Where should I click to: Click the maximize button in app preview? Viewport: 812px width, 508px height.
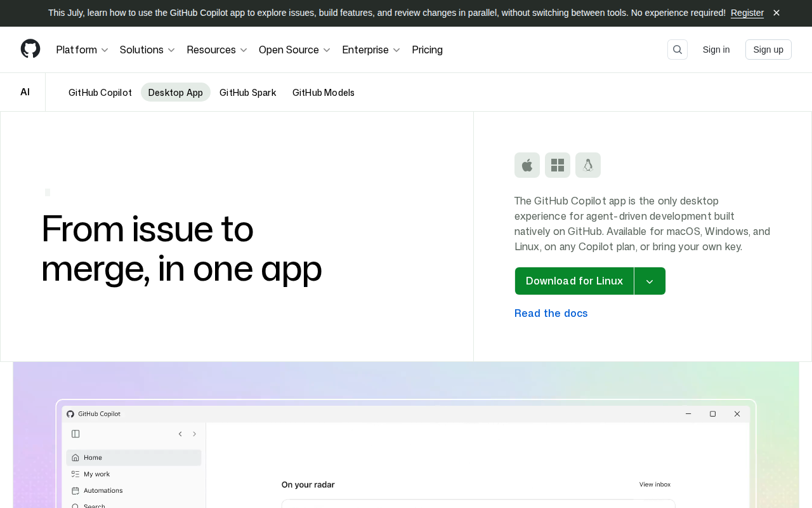(x=712, y=414)
